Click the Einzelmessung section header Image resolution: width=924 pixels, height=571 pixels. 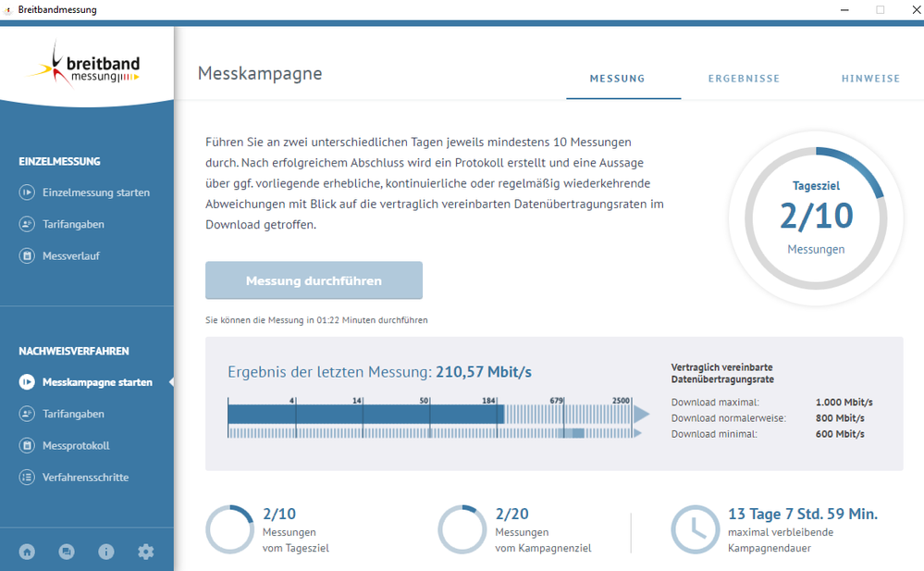point(59,162)
